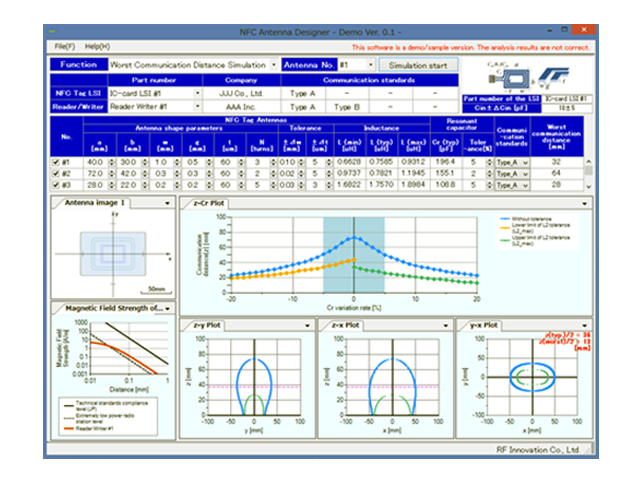Screen dimensions: 640x480
Task: Click the b (mm) stepper in row #1
Action: pyautogui.click(x=144, y=162)
